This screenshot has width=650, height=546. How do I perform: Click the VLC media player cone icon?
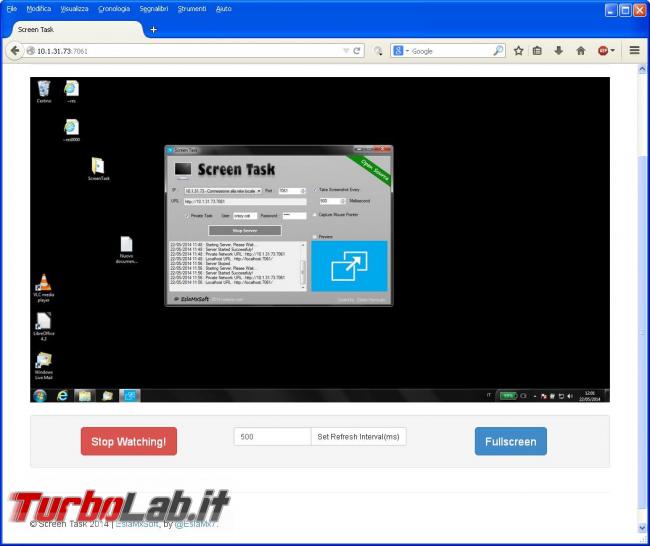44,288
